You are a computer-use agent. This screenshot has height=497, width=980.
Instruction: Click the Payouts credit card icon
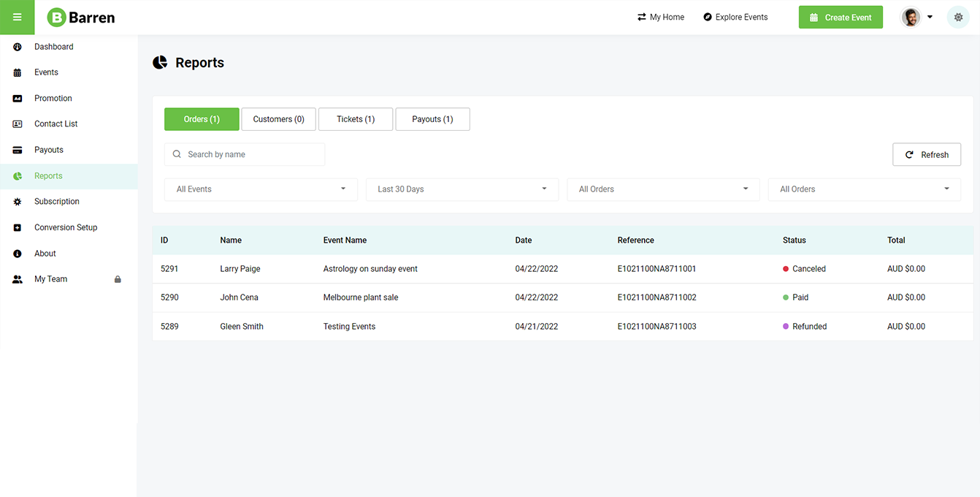pos(18,150)
